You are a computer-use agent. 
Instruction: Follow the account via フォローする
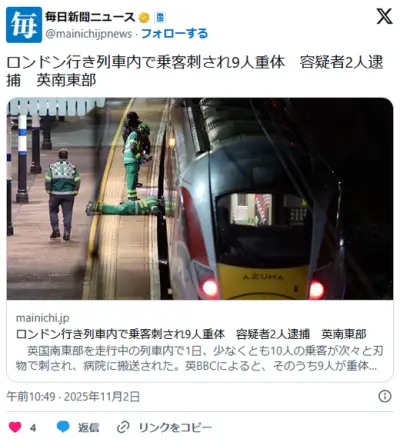174,33
